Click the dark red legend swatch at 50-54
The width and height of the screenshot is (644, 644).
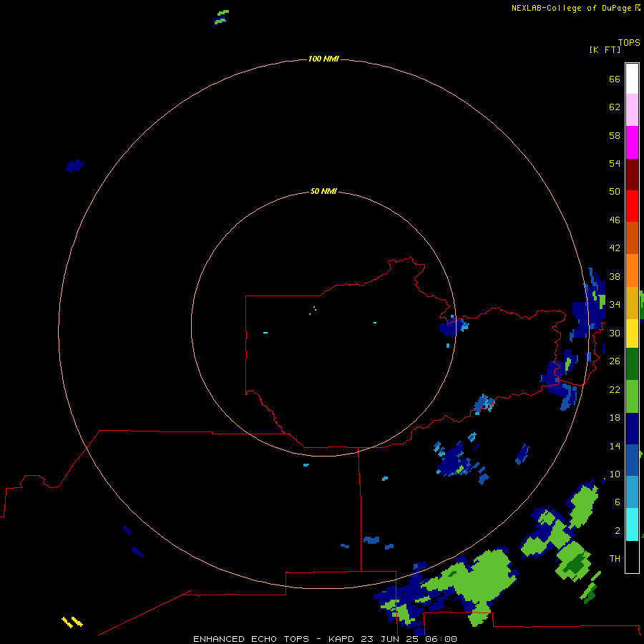(x=632, y=174)
